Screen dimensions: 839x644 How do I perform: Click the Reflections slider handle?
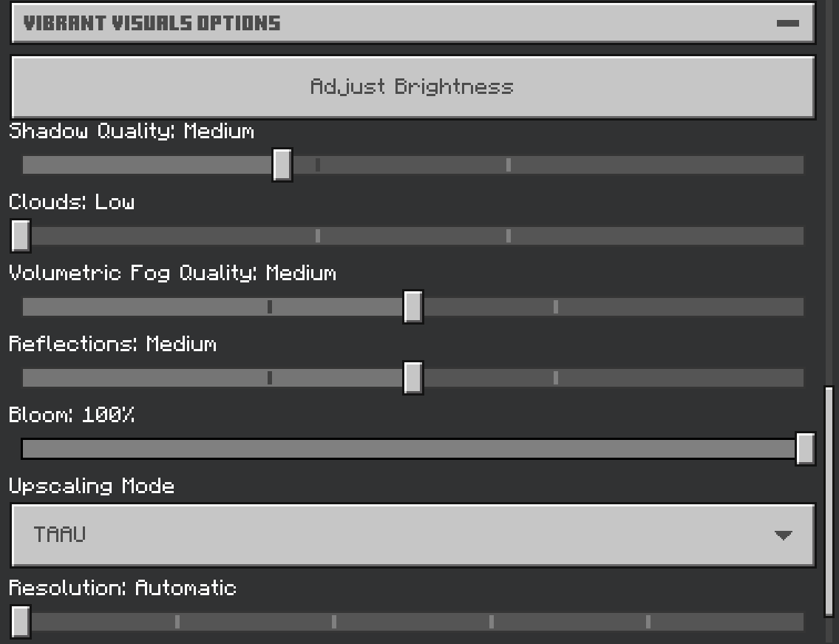(412, 378)
